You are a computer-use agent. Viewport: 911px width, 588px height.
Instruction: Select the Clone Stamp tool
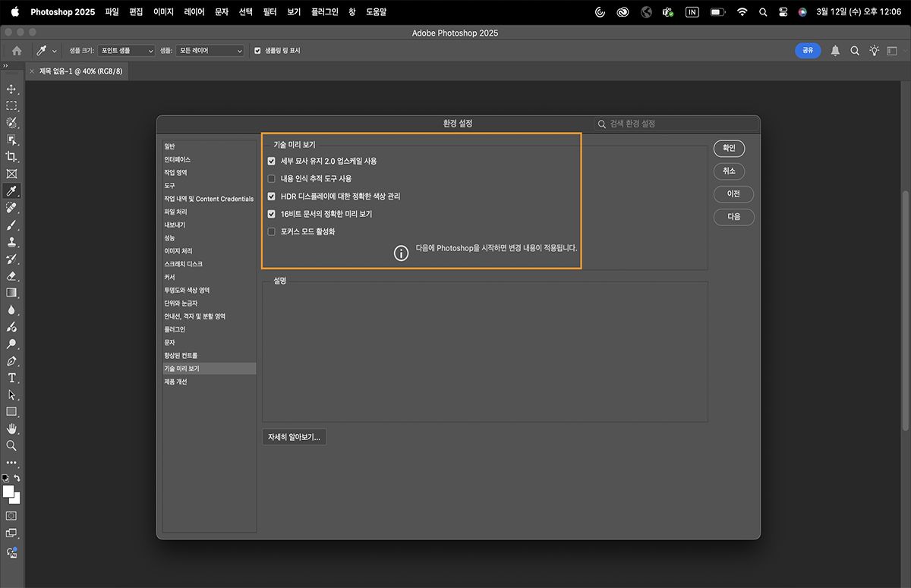pyautogui.click(x=11, y=242)
